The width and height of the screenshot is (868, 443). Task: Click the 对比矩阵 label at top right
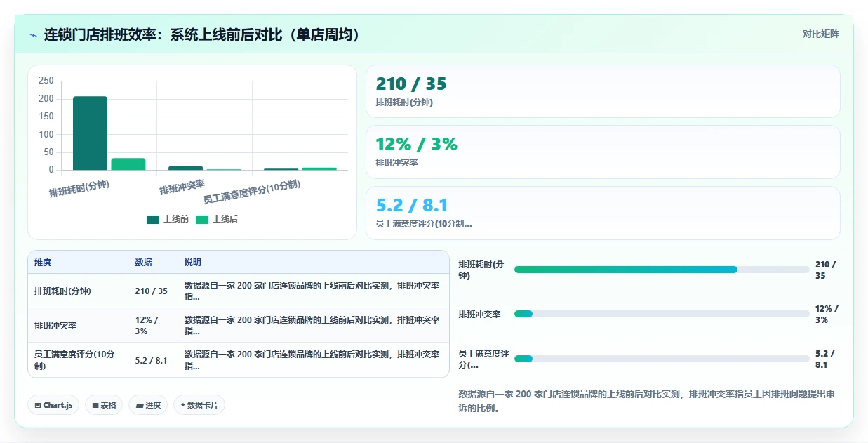coord(820,34)
